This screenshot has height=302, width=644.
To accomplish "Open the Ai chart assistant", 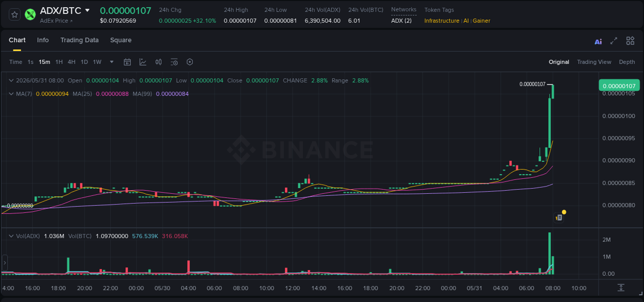I will tap(598, 41).
